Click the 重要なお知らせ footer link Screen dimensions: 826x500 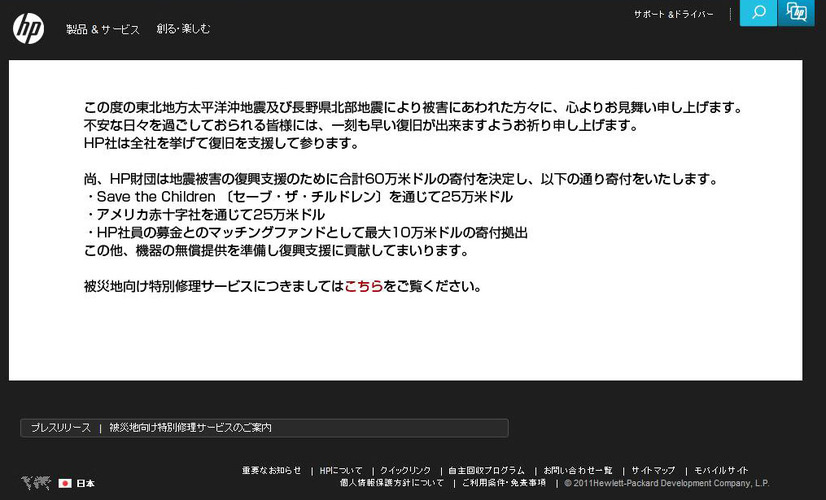[272, 470]
